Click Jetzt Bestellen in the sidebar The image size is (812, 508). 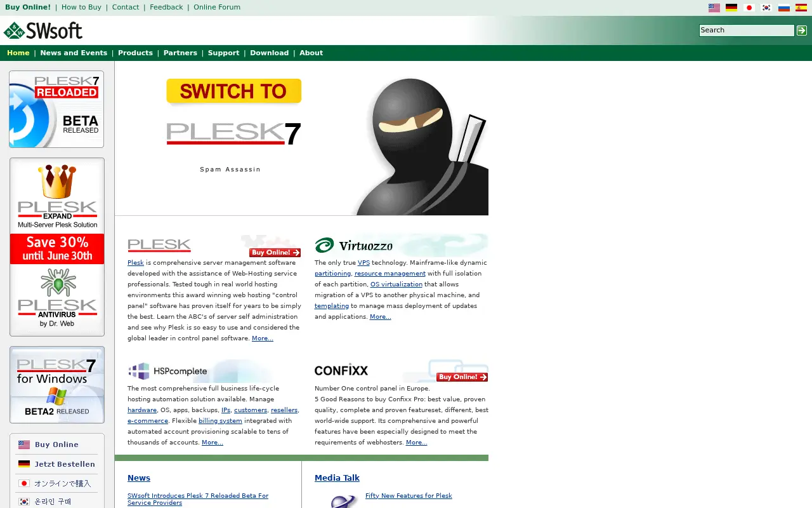(x=56, y=464)
